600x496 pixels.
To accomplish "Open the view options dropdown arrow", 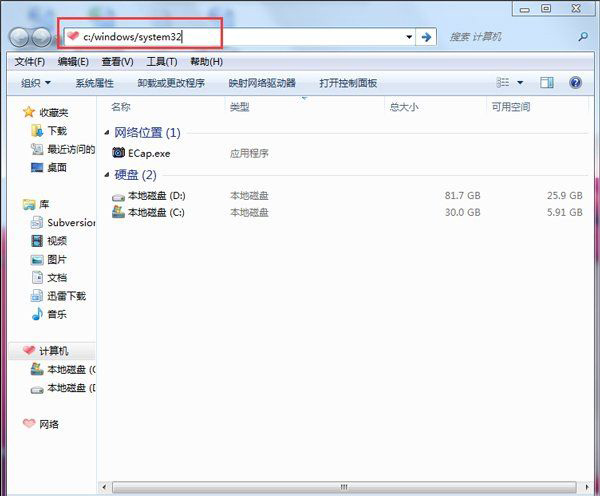I will click(x=520, y=83).
